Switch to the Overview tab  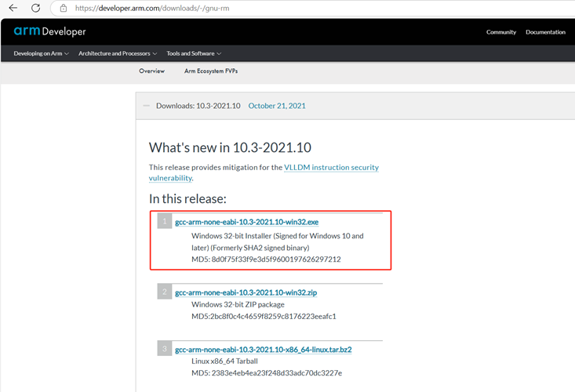pyautogui.click(x=151, y=71)
